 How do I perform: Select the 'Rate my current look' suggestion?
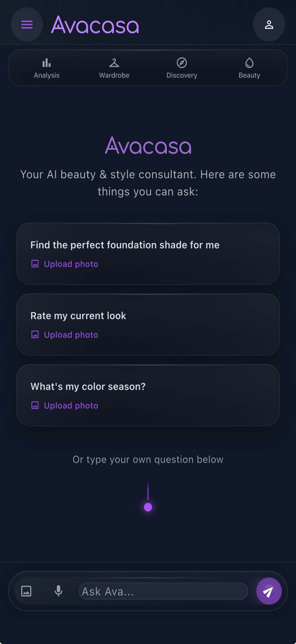pyautogui.click(x=148, y=325)
